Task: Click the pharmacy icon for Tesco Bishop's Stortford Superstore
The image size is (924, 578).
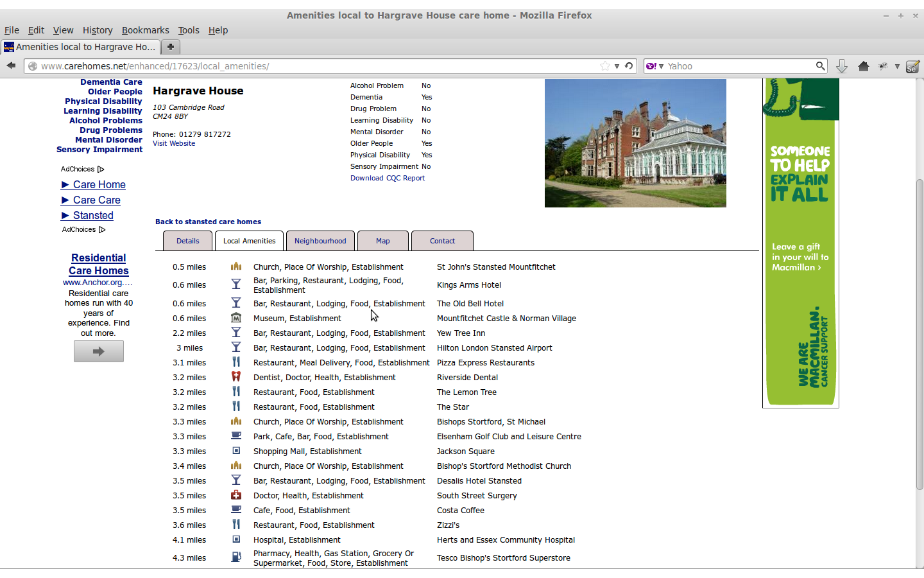Action: tap(236, 556)
